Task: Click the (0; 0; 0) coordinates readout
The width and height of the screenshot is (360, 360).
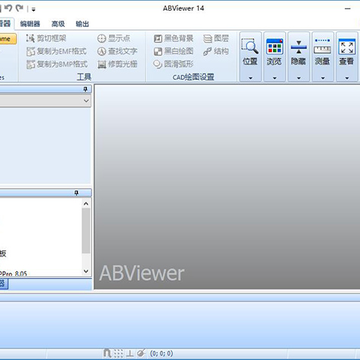Action: [x=161, y=353]
